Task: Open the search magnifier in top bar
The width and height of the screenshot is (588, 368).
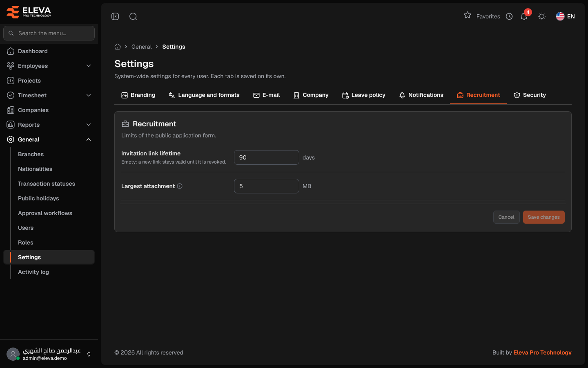Action: [133, 16]
